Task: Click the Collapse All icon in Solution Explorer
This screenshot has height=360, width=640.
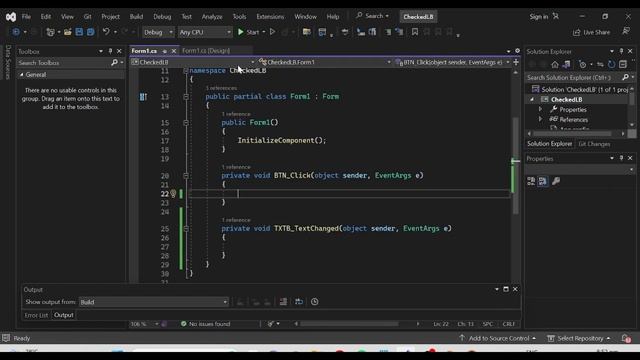Action: click(x=623, y=64)
